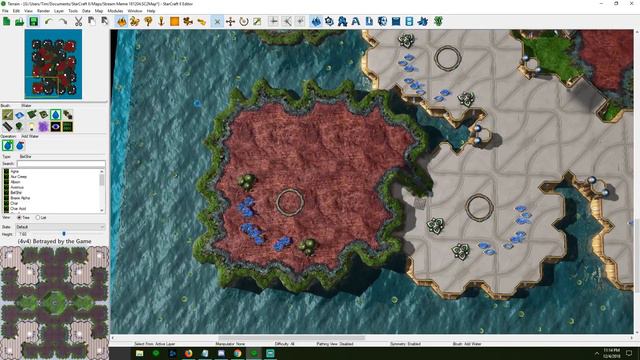Open the State Default dropdown
The width and height of the screenshot is (640, 360).
click(x=60, y=227)
